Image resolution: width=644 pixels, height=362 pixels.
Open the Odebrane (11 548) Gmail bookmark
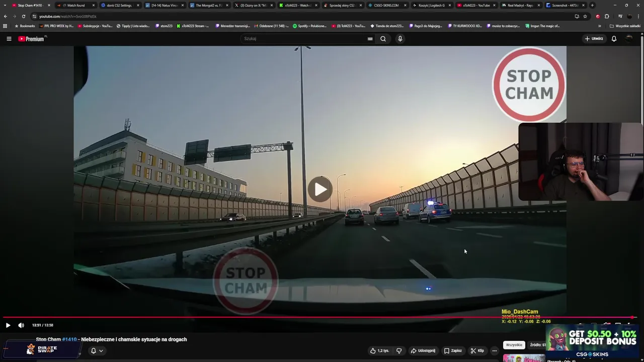coord(272,26)
